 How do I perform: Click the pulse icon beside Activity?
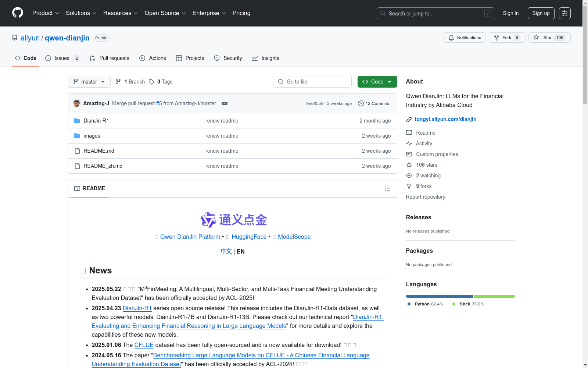[x=409, y=144]
